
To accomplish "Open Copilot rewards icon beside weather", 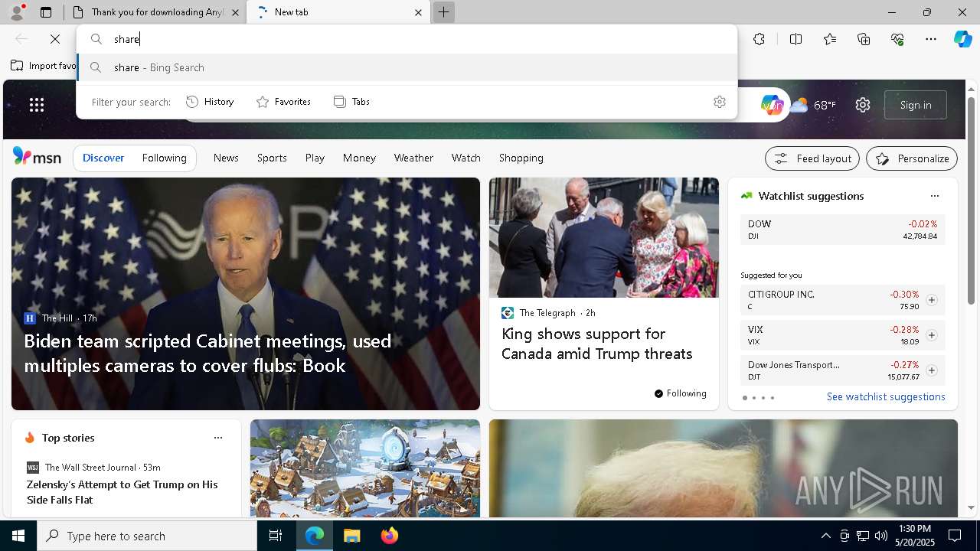I will [772, 105].
